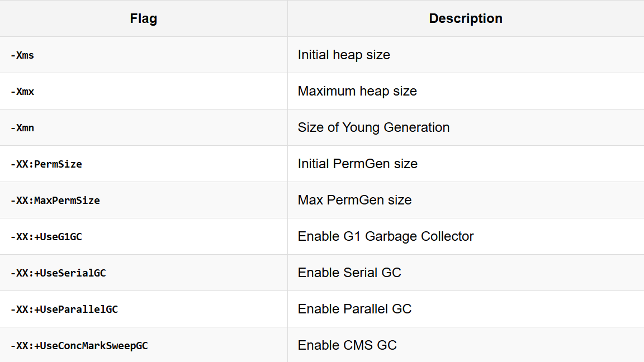Click the Flag column header
The width and height of the screenshot is (644, 362).
(x=143, y=18)
